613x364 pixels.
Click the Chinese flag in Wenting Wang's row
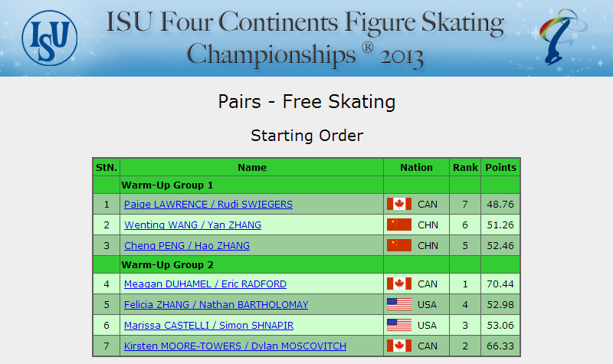pyautogui.click(x=398, y=225)
